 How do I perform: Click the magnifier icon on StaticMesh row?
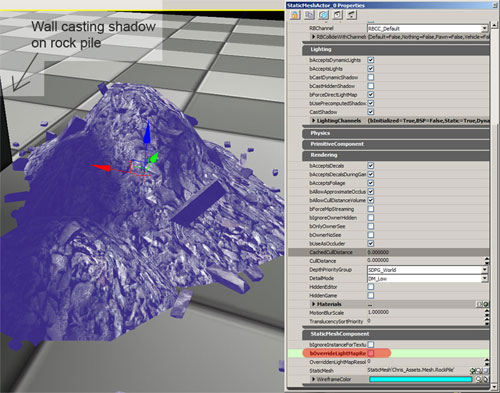[479, 371]
